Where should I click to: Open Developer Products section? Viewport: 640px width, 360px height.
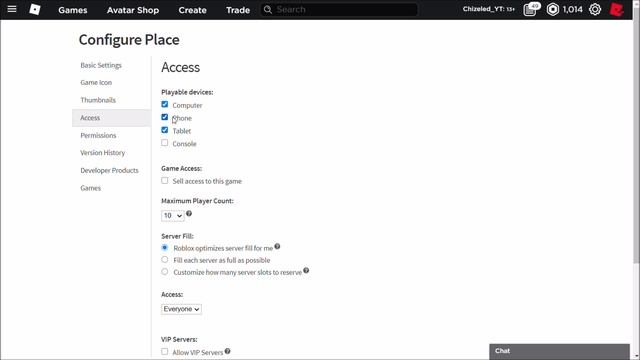click(109, 171)
